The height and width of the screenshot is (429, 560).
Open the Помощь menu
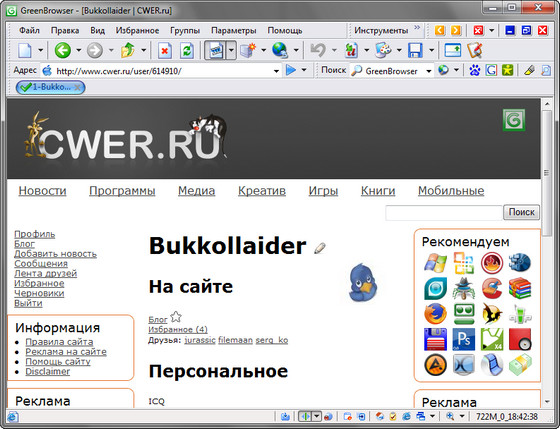285,30
